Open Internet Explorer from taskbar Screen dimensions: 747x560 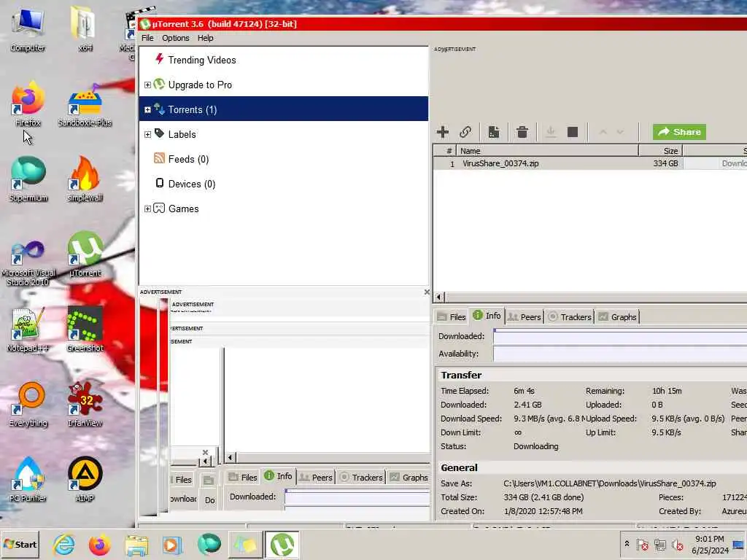pos(64,545)
